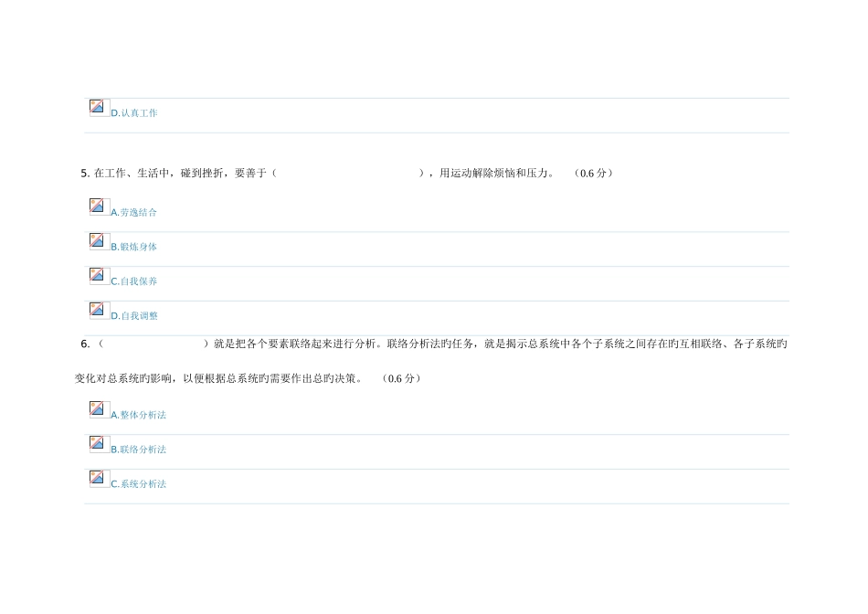Image resolution: width=868 pixels, height=614 pixels.
Task: Select the A.整体分析法 answer text
Action: (x=139, y=416)
